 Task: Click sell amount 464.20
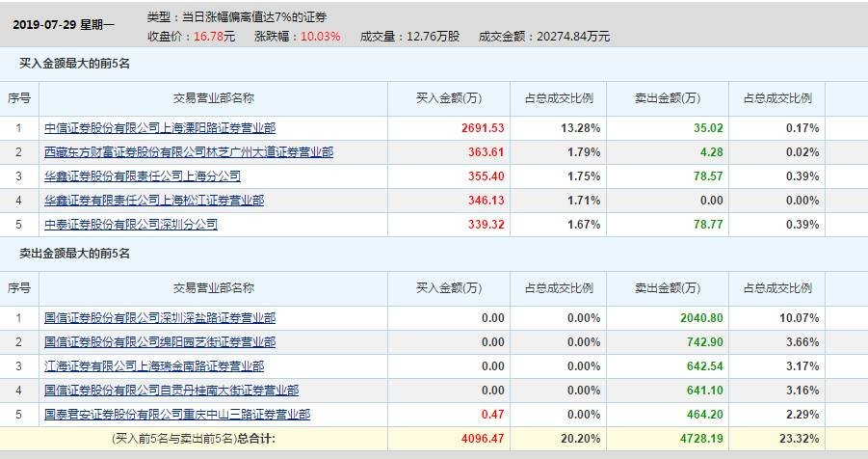pyautogui.click(x=704, y=415)
